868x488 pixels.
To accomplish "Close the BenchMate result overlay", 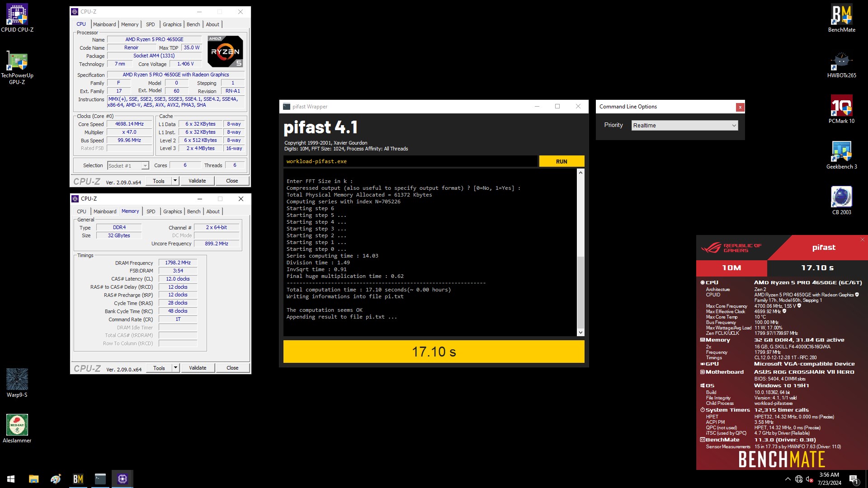I will point(863,239).
